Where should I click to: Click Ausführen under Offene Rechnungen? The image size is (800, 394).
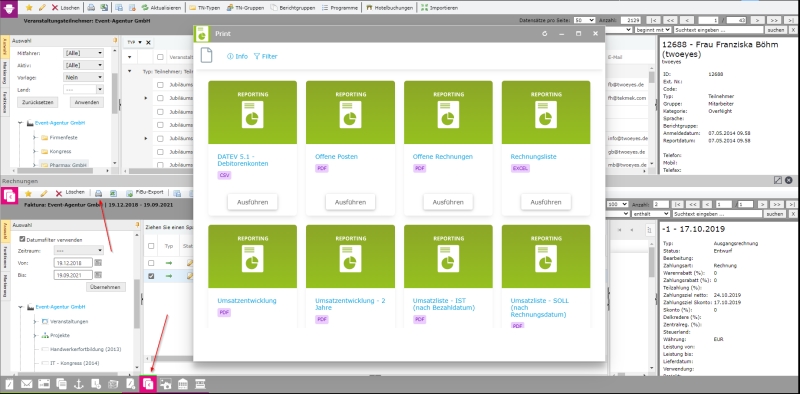(448, 202)
